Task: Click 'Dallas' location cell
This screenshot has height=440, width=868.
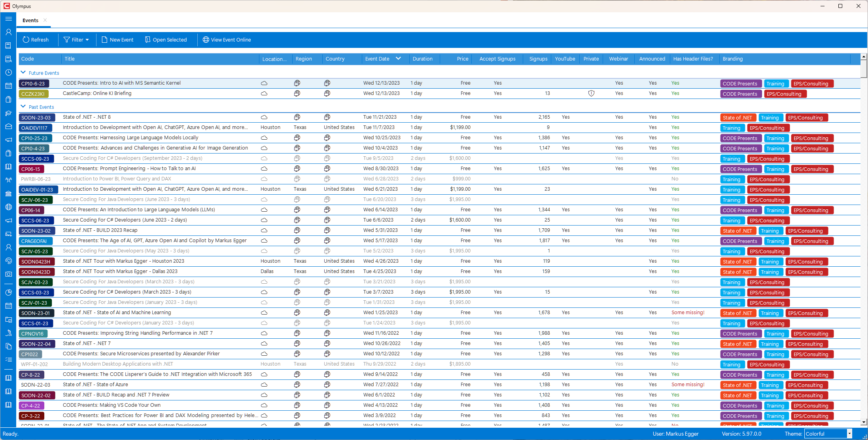Action: (267, 271)
